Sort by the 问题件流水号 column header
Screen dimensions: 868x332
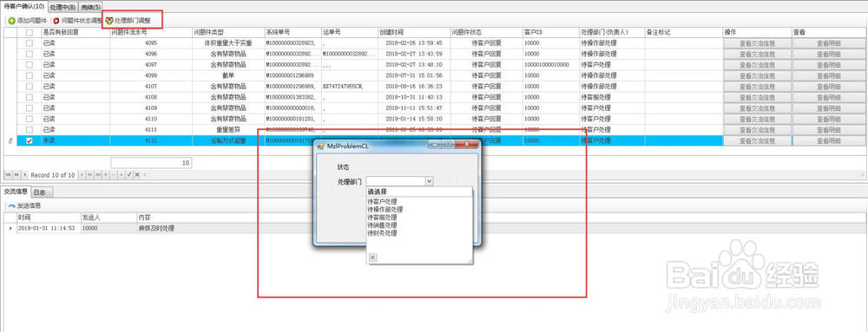click(x=150, y=33)
